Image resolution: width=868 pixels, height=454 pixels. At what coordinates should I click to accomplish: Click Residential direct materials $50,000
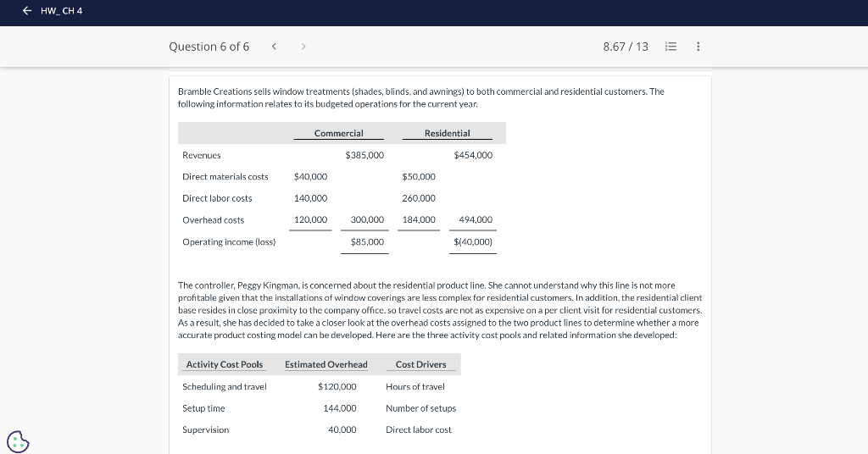pos(419,177)
